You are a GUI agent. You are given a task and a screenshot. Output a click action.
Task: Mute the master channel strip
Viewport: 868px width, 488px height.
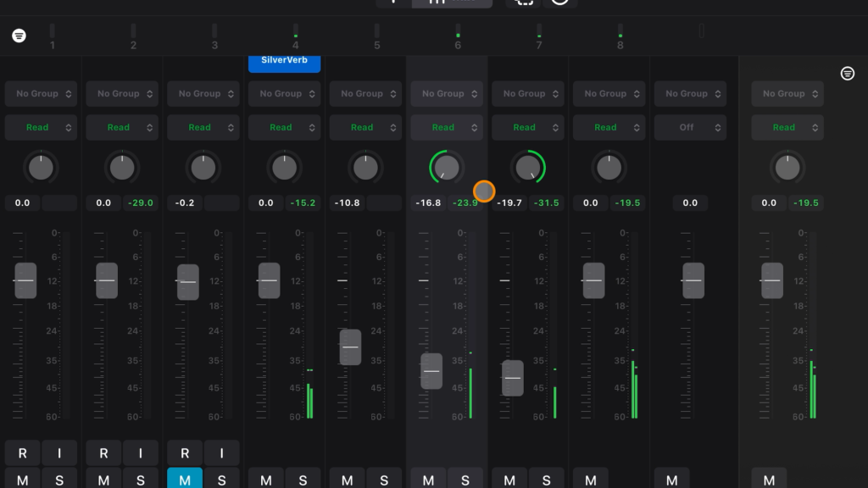[769, 480]
